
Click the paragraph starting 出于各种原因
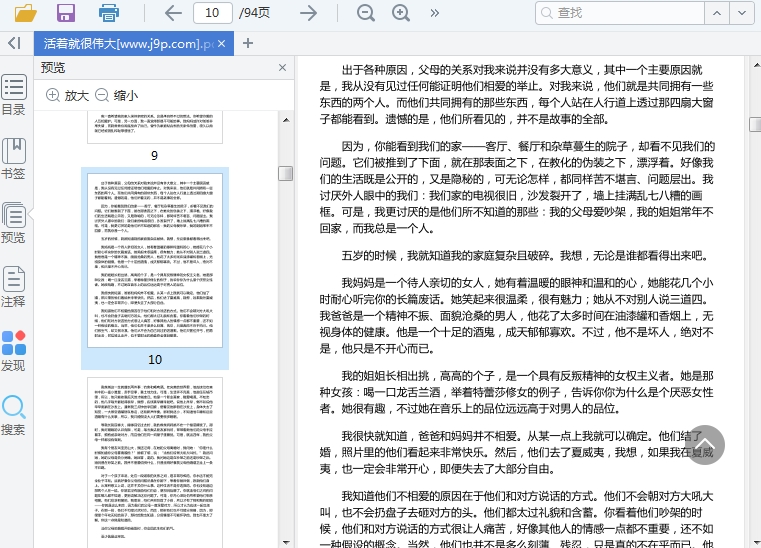516,94
